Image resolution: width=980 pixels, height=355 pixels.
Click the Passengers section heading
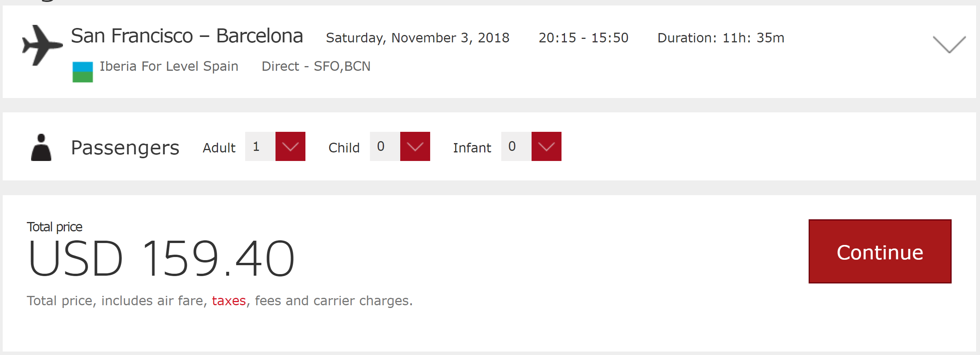point(125,148)
